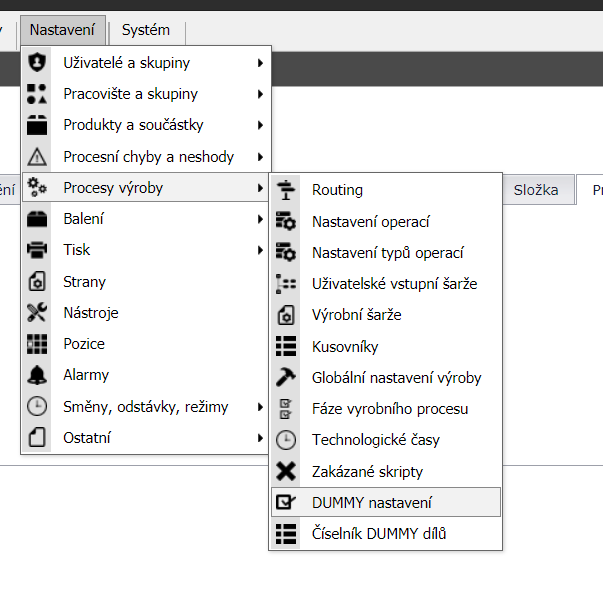The width and height of the screenshot is (603, 591).
Task: Click the hammer icon for Globální nastavení výroby
Action: click(286, 377)
